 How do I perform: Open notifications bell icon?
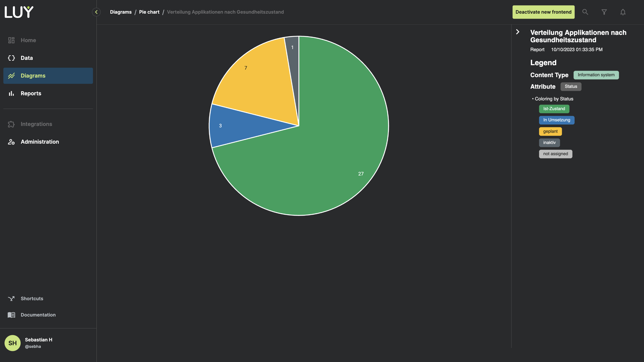pos(623,12)
